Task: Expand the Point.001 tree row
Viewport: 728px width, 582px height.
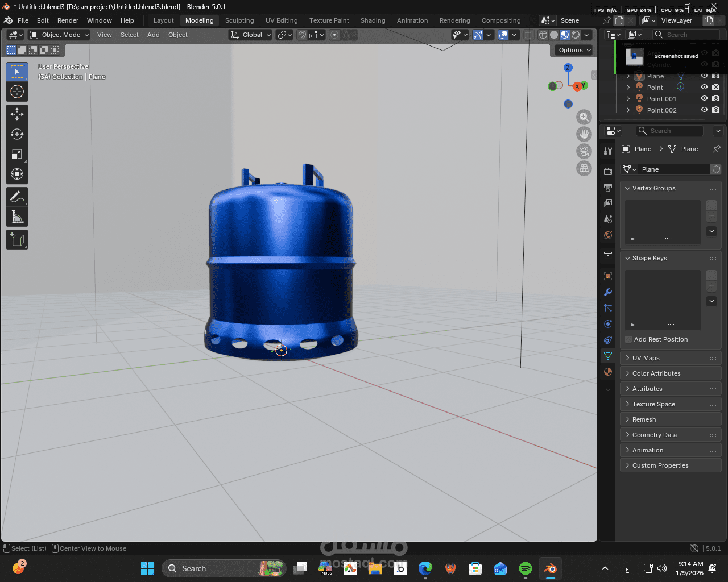Action: coord(628,98)
